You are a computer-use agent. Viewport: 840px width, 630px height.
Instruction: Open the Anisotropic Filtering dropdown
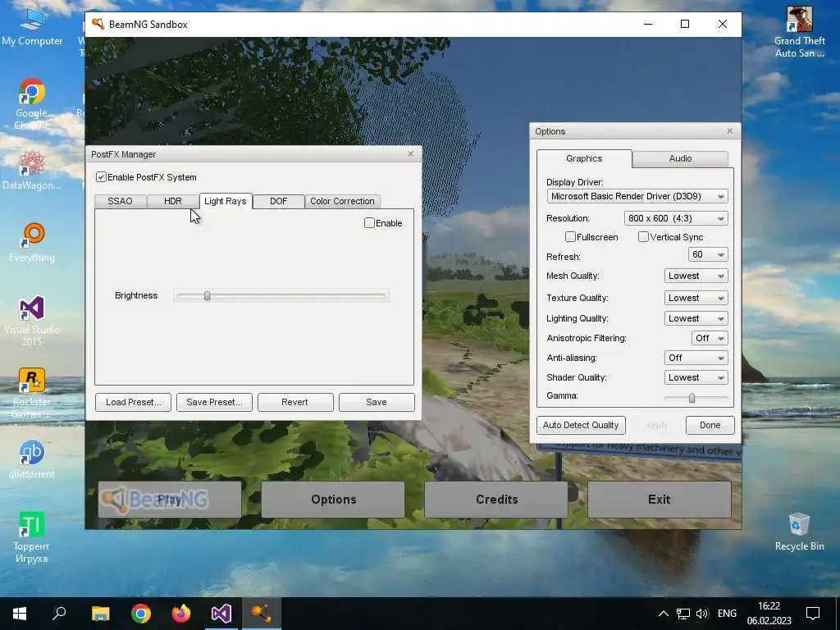click(710, 338)
